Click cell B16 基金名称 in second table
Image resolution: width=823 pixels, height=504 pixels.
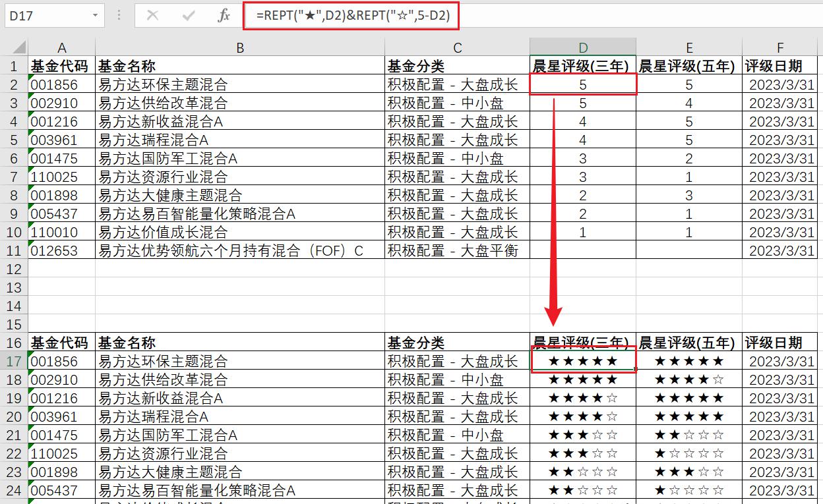[x=240, y=343]
